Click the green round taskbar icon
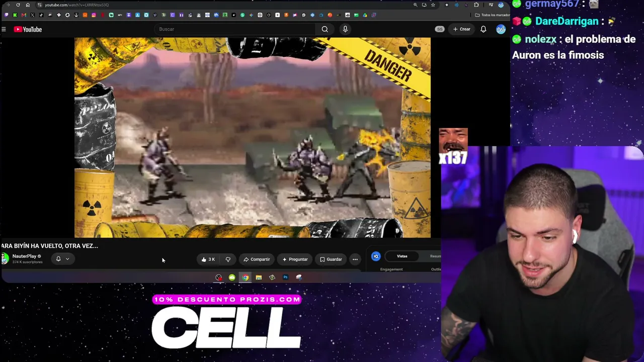 click(232, 278)
